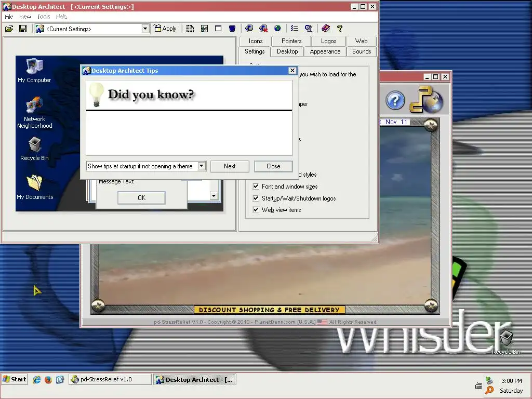Apply the current settings
This screenshot has width=532, height=399.
click(x=165, y=29)
